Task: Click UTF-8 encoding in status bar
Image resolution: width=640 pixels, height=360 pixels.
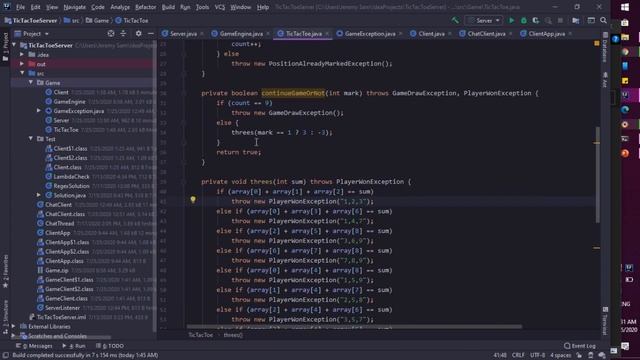Action: click(537, 355)
